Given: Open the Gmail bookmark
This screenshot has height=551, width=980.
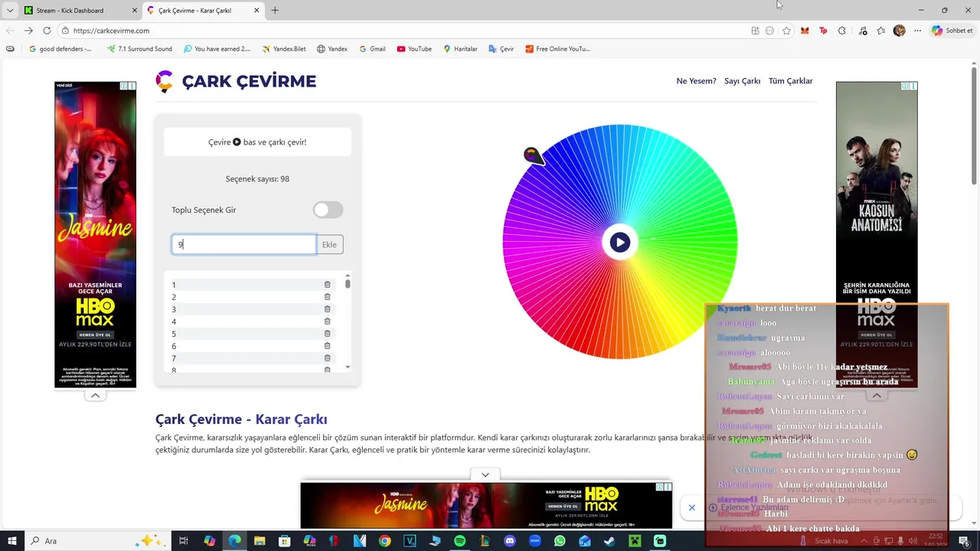Looking at the screenshot, I should [371, 49].
